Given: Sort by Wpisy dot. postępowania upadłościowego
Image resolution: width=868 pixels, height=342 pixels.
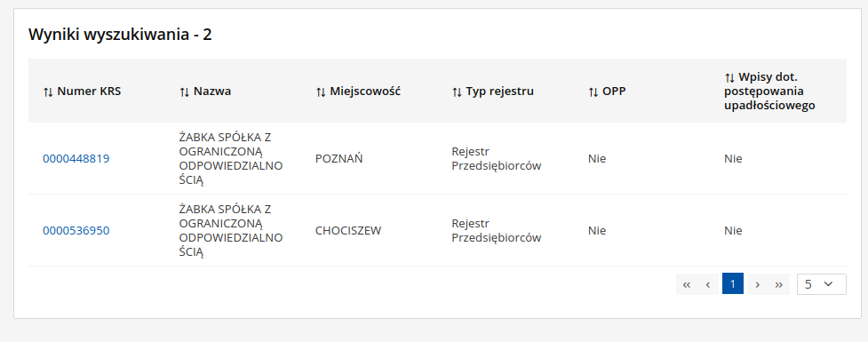Looking at the screenshot, I should [x=770, y=91].
